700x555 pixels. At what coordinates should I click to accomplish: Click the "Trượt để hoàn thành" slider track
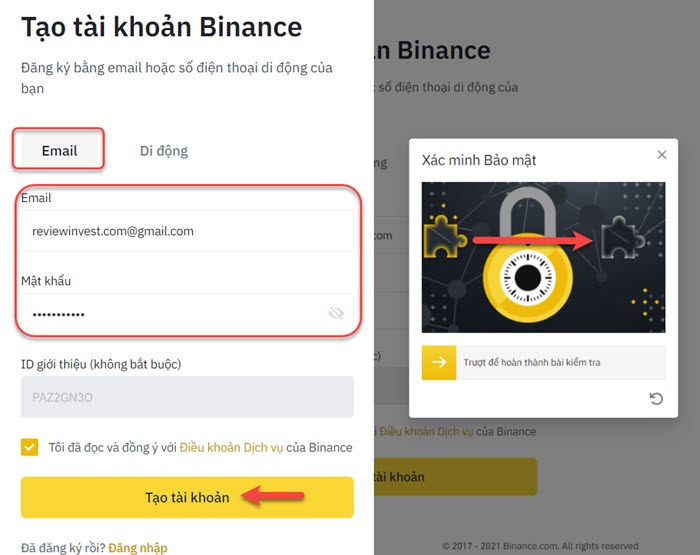(x=560, y=363)
